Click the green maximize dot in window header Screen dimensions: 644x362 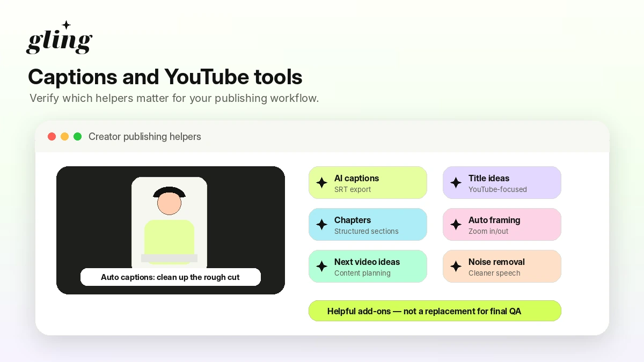tap(78, 137)
